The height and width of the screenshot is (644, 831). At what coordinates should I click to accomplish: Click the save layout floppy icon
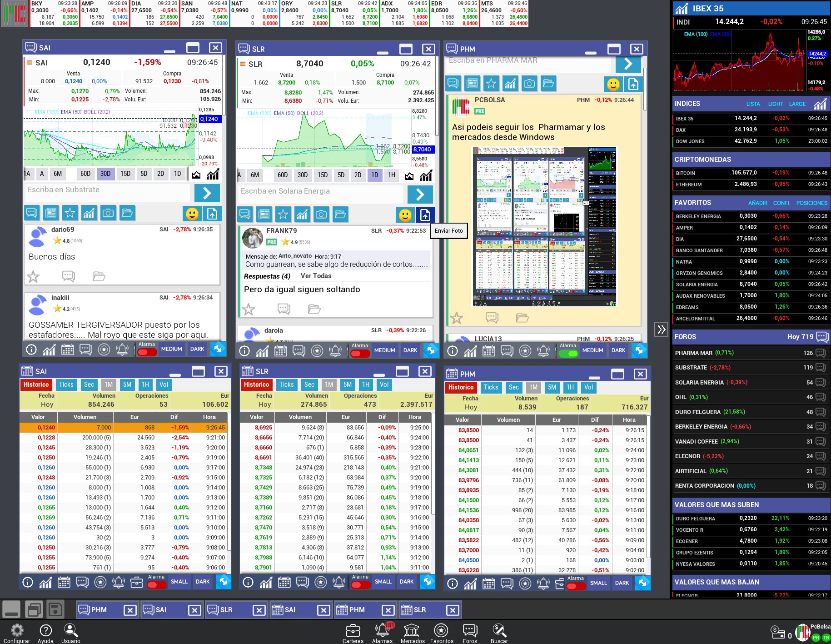coord(55,609)
